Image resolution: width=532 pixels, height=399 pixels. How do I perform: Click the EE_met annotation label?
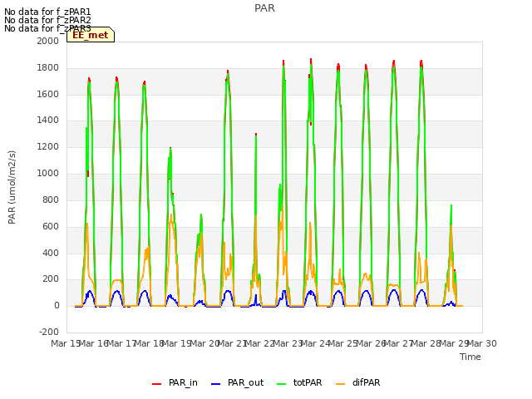(91, 35)
